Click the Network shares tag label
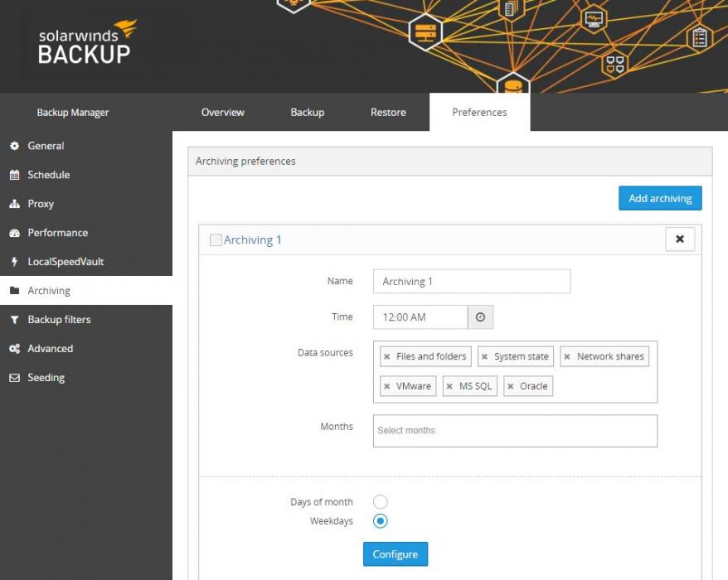Image resolution: width=728 pixels, height=580 pixels. (x=610, y=356)
